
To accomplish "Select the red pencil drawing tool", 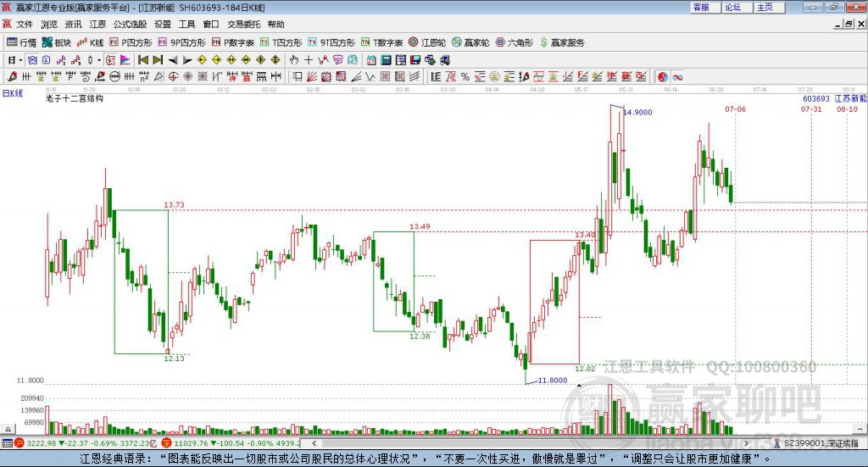I will [x=12, y=76].
